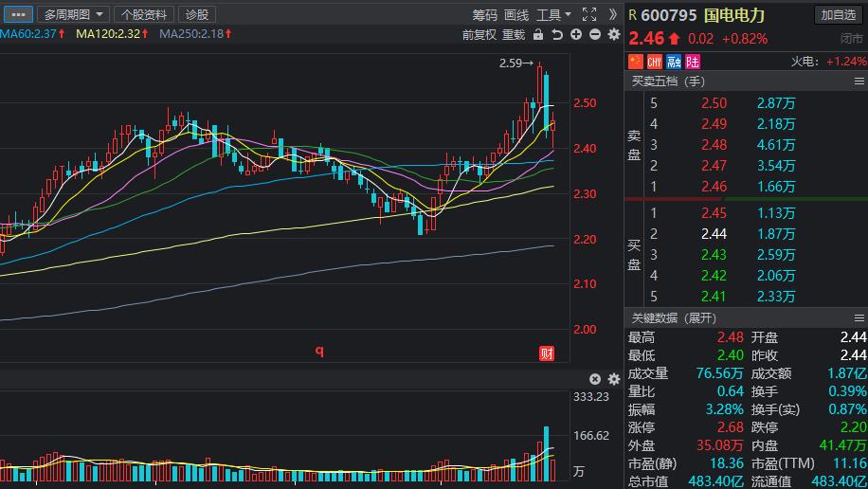Click sell level 4 price 2.49
The width and height of the screenshot is (868, 489).
pyautogui.click(x=714, y=124)
